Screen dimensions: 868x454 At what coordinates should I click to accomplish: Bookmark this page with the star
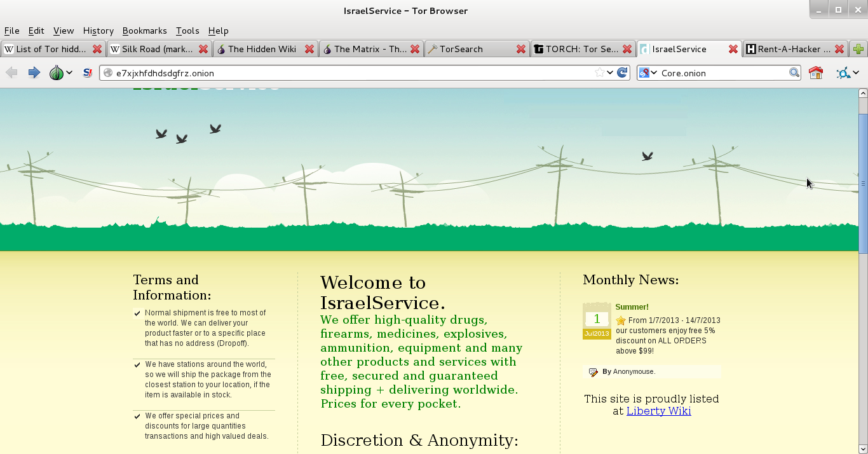click(599, 73)
